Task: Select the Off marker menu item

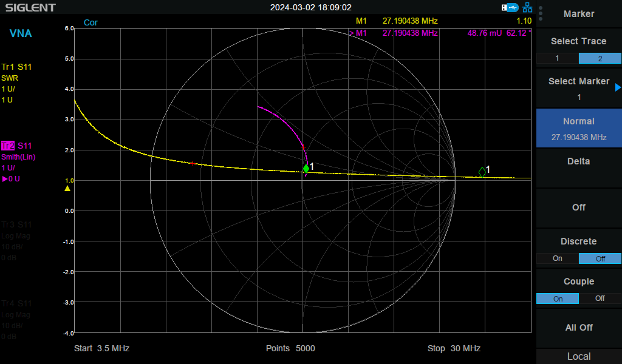Action: (579, 207)
